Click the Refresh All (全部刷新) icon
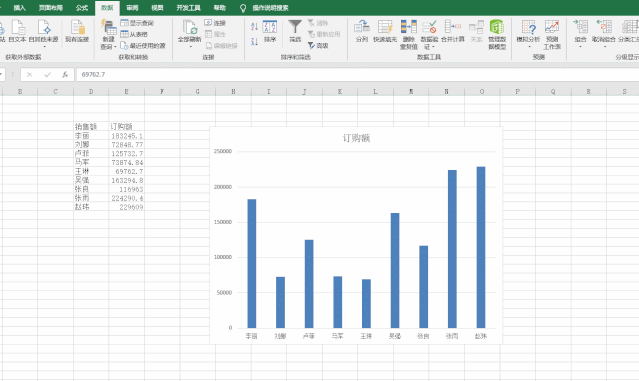 pos(189,27)
